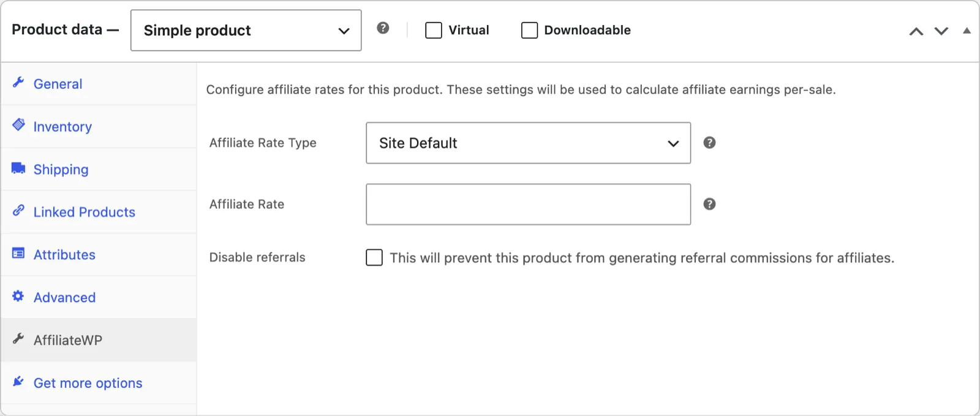980x416 pixels.
Task: Switch to the Inventory tab
Action: 99,127
